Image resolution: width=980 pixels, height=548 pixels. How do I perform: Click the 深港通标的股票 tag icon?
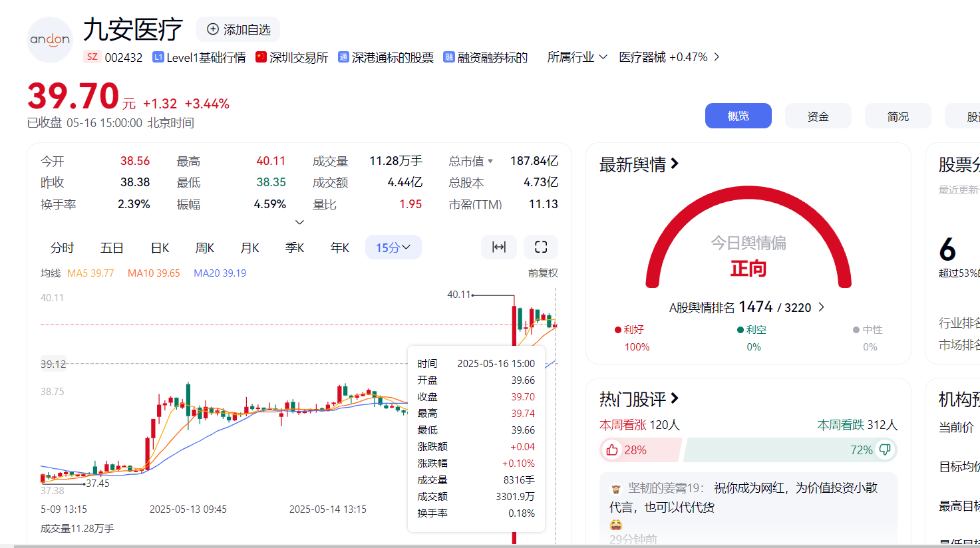[343, 57]
